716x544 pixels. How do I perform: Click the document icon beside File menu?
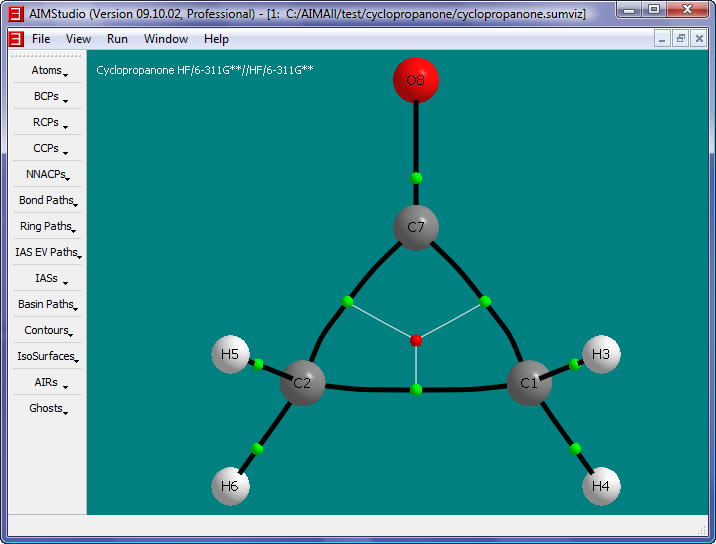(x=15, y=39)
